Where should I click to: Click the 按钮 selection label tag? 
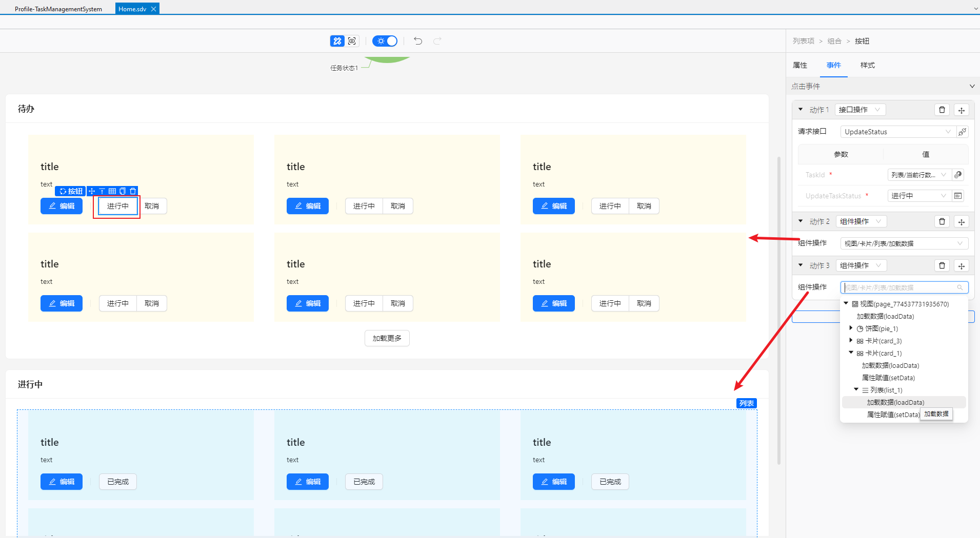pos(71,191)
